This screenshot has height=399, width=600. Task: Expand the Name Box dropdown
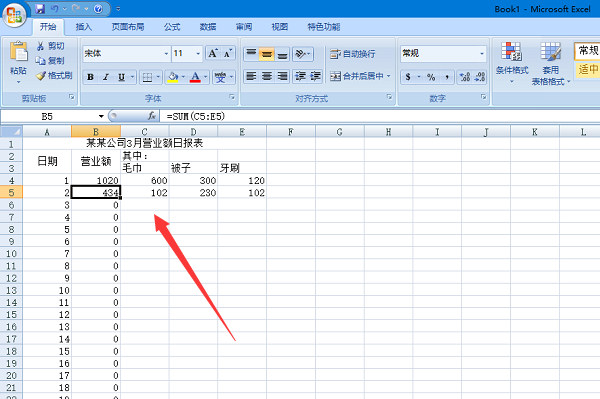[x=101, y=116]
